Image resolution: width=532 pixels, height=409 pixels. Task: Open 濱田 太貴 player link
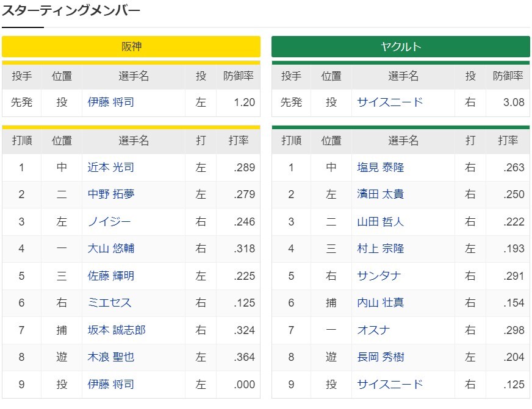click(x=380, y=194)
